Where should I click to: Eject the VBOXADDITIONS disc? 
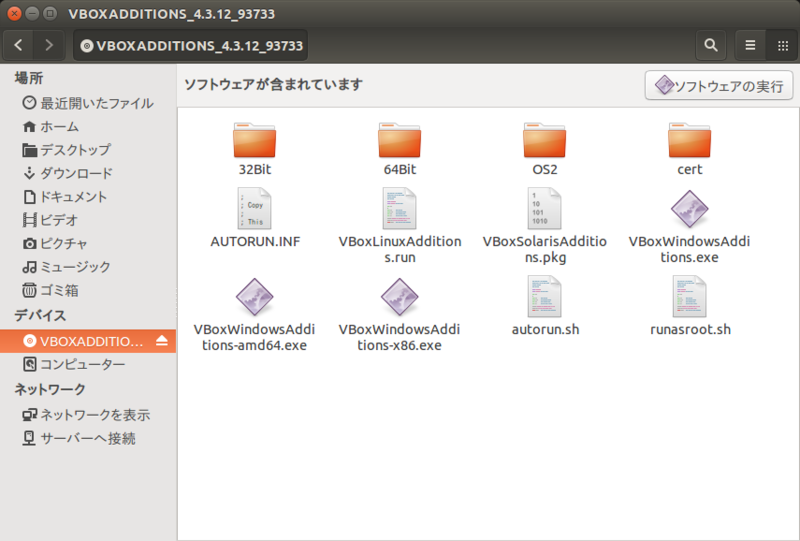click(162, 340)
